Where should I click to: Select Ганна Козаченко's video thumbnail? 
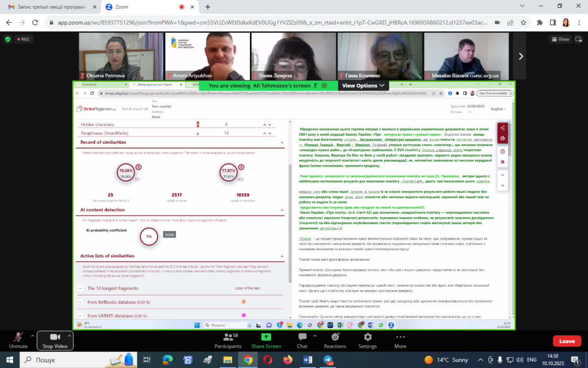380,56
